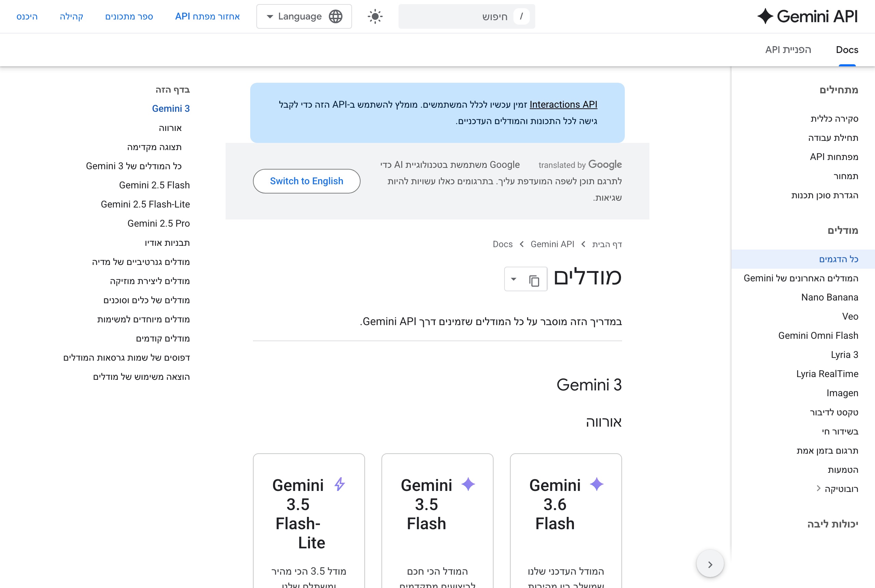
Task: Open ספר מתכונים in top navigation
Action: tap(129, 16)
